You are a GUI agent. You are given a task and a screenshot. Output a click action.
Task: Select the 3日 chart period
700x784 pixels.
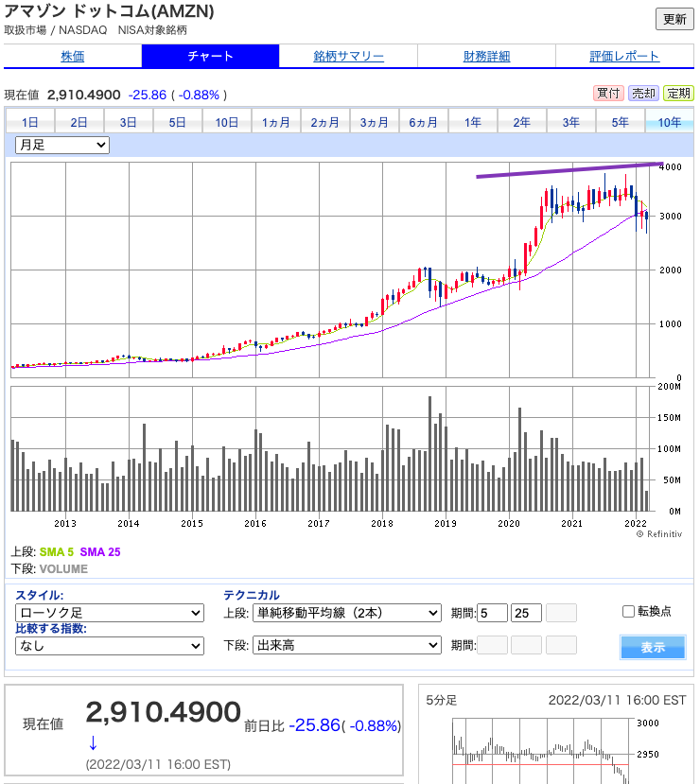[128, 122]
